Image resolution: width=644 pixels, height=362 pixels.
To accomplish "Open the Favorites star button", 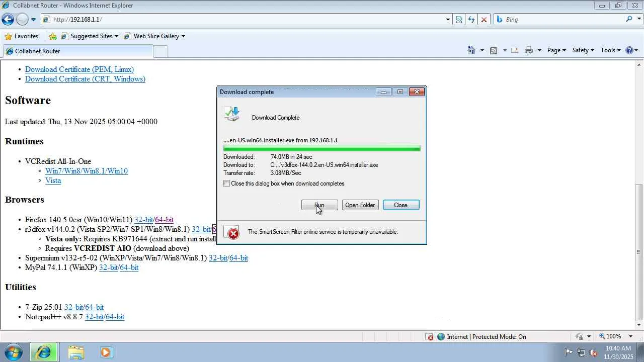I will tap(21, 36).
